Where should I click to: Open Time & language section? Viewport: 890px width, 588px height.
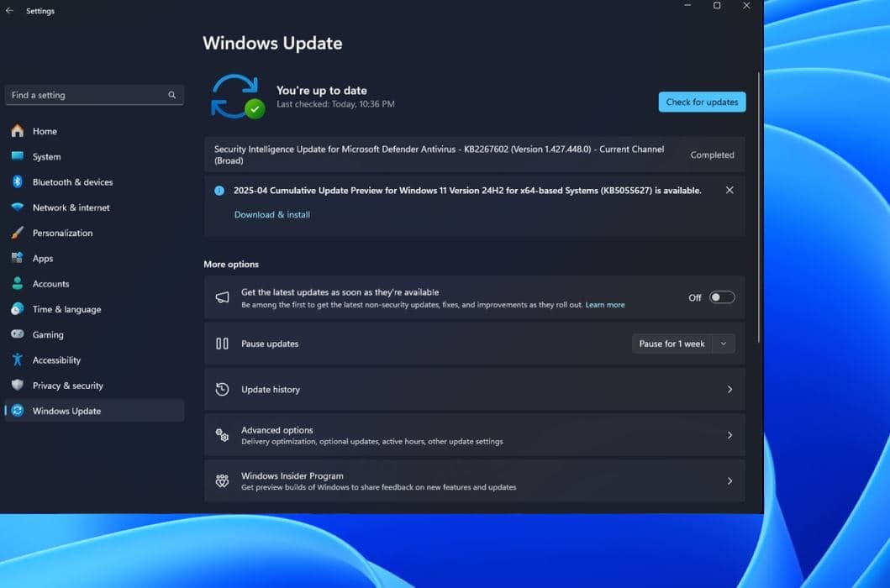(66, 309)
